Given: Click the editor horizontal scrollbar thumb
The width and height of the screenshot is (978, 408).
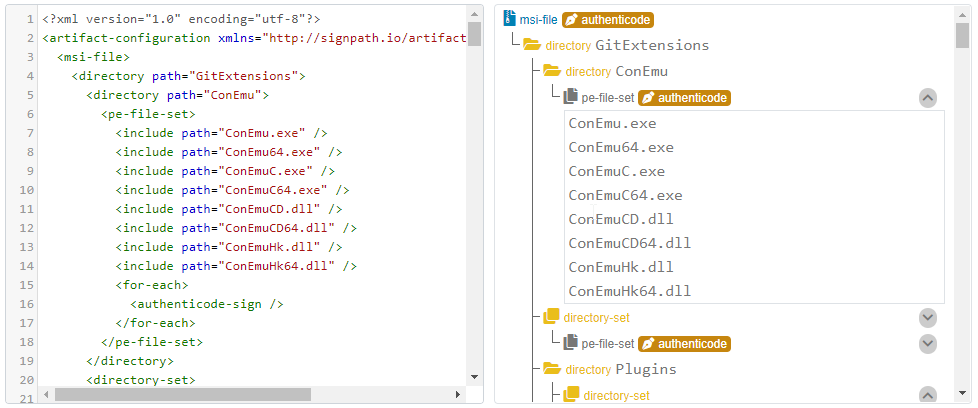Looking at the screenshot, I should click(183, 394).
